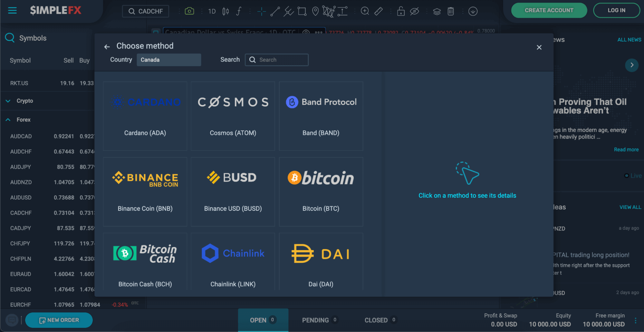Select the crosshair cursor tool
The height and width of the screenshot is (332, 644).
coord(261,11)
